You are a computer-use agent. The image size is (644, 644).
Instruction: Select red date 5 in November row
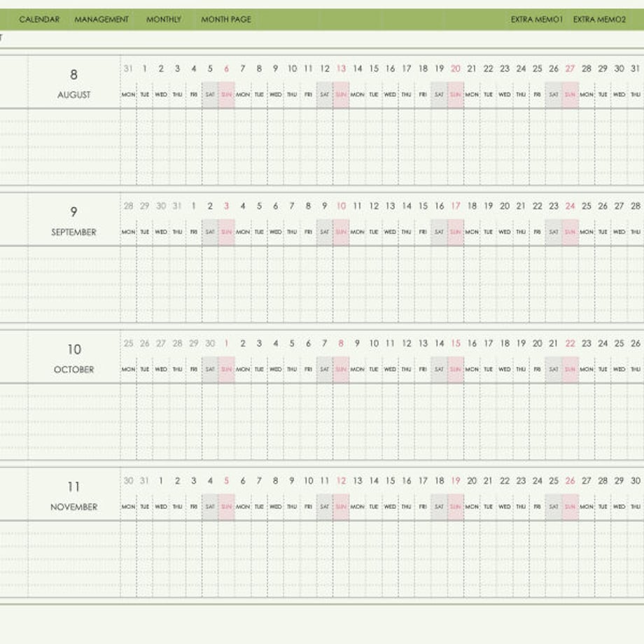[226, 480]
